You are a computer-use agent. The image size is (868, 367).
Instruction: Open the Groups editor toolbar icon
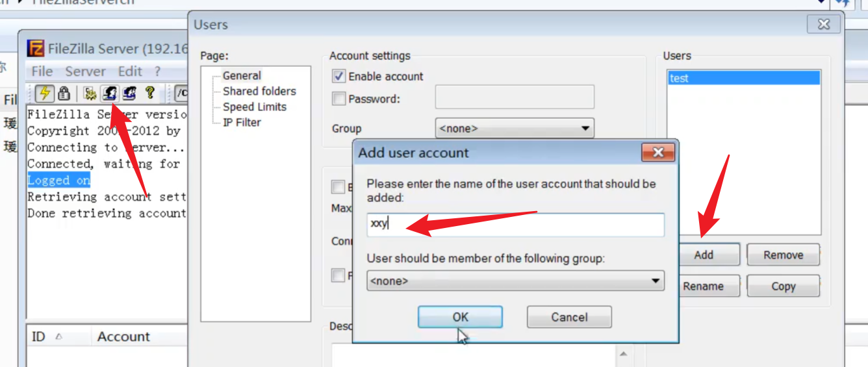(129, 94)
